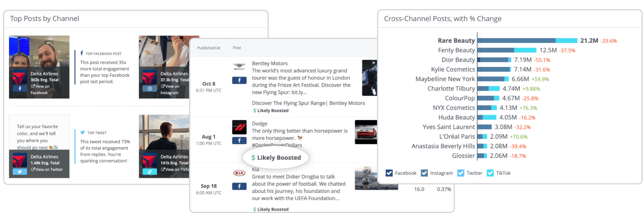The width and height of the screenshot is (644, 213).
Task: Click the Maybelline New York bar
Action: click(493, 79)
